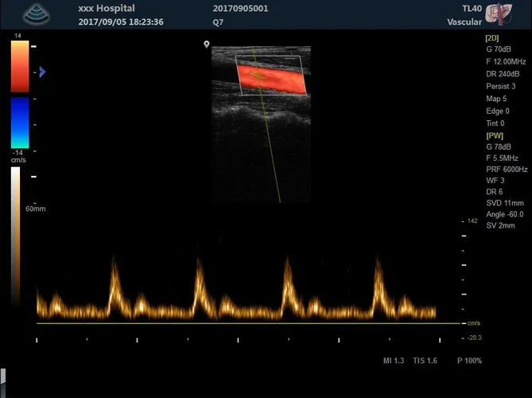Click the red-orange color Doppler velocity bar
The height and width of the screenshot is (398, 532).
tap(20, 66)
